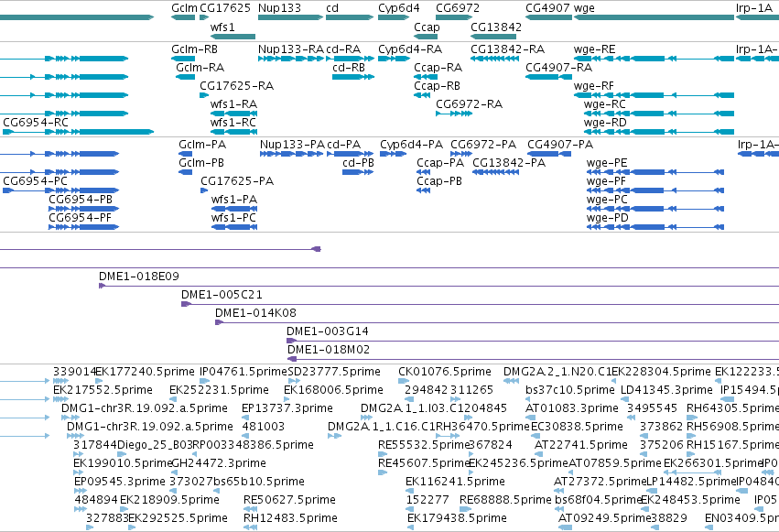The width and height of the screenshot is (779, 532).
Task: Click BAC clone DME1-005C21
Action: click(x=222, y=295)
